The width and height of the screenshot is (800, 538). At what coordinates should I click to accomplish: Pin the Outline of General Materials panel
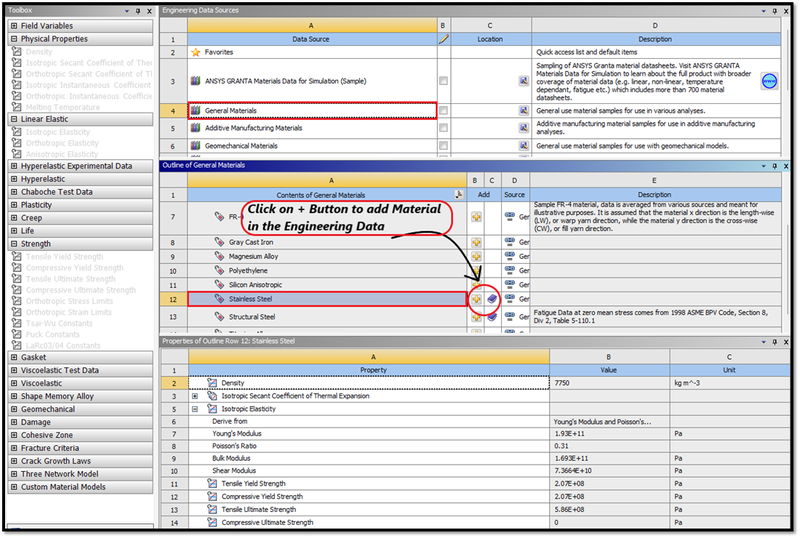[x=774, y=166]
